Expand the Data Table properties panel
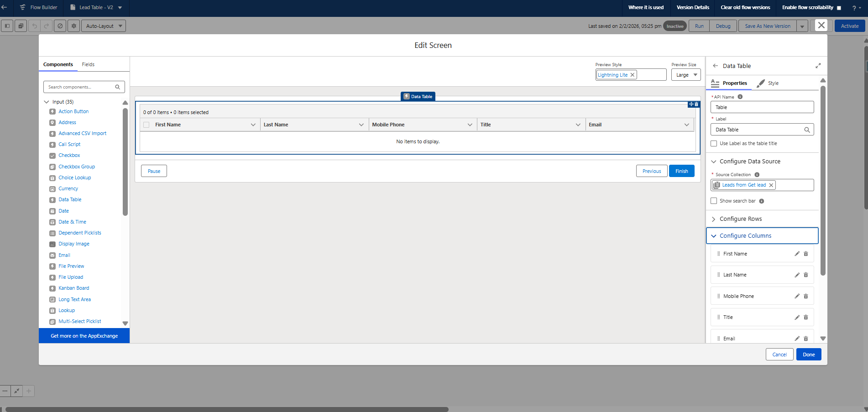The height and width of the screenshot is (412, 868). click(x=818, y=66)
